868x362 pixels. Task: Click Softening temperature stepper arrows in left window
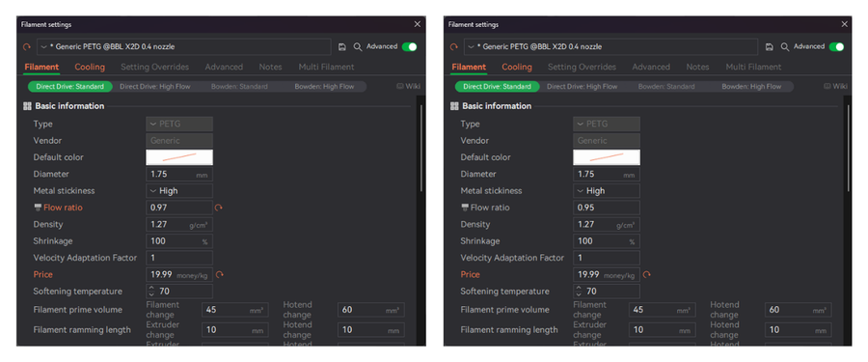(151, 291)
